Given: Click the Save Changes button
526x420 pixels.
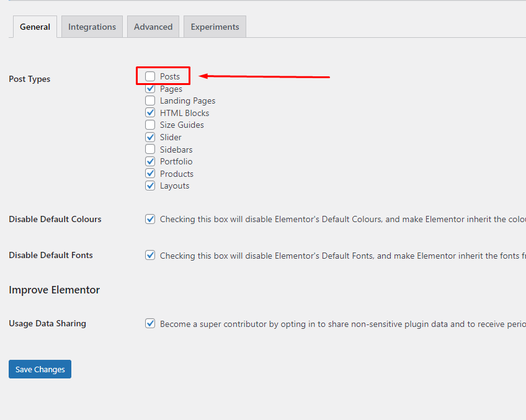Looking at the screenshot, I should click(x=40, y=369).
